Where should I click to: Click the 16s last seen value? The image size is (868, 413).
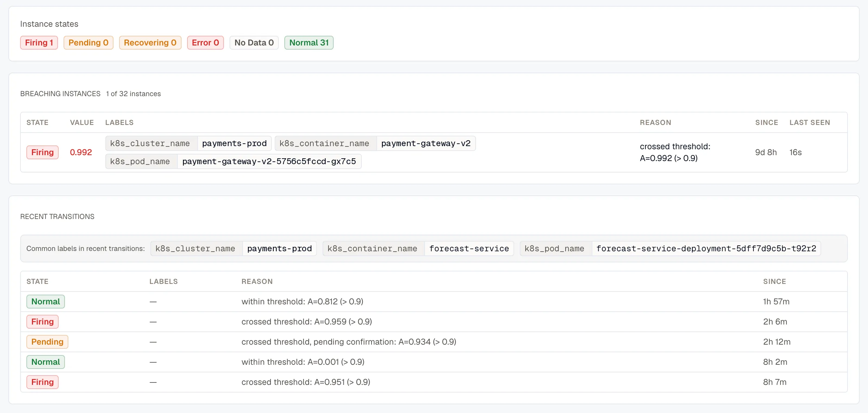795,152
